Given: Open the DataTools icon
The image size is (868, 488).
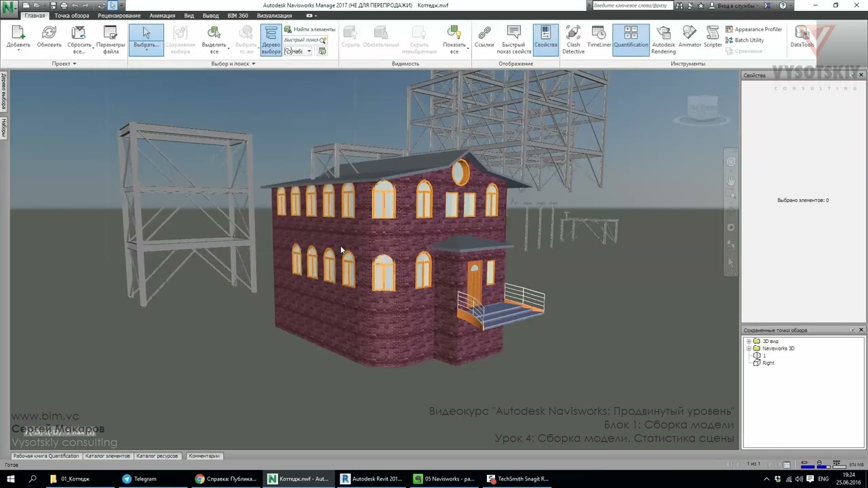Looking at the screenshot, I should [802, 38].
